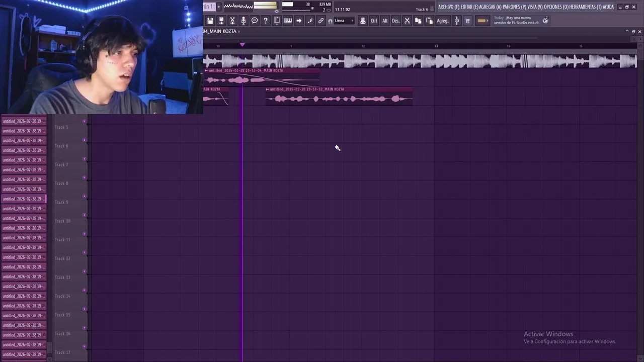Click the Ctrl modifier button
The width and height of the screenshot is (644, 362).
pos(374,21)
